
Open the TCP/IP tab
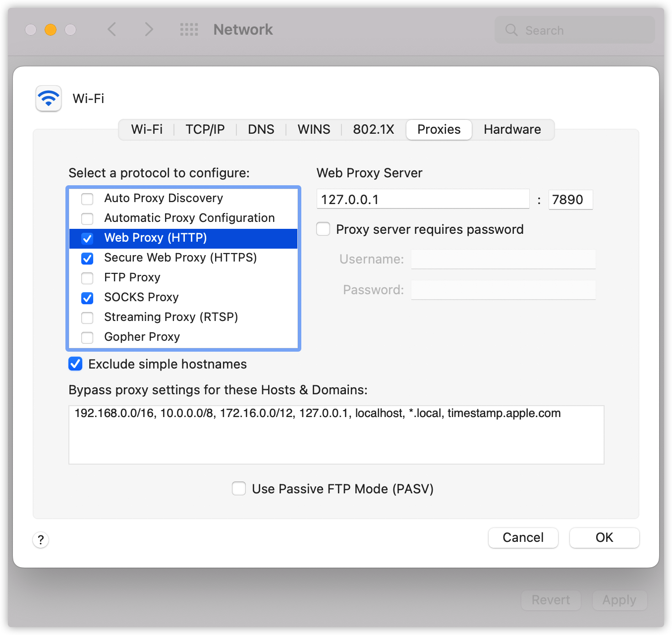tap(205, 130)
